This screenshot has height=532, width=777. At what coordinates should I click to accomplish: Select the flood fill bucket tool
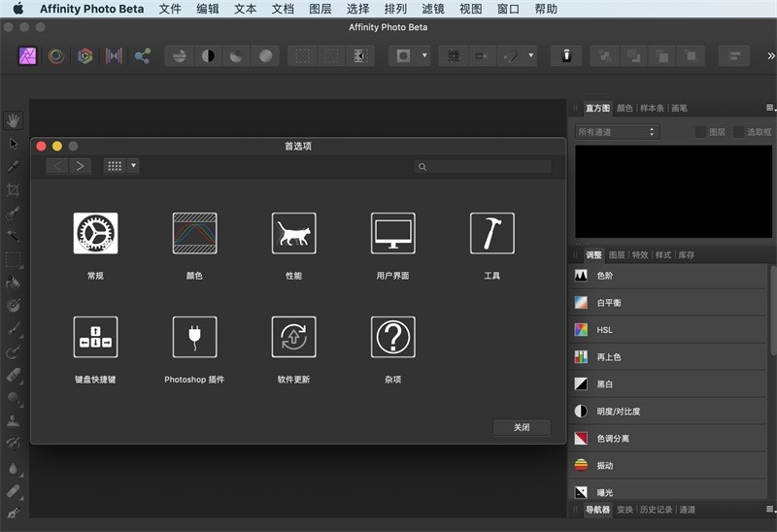coord(14,283)
